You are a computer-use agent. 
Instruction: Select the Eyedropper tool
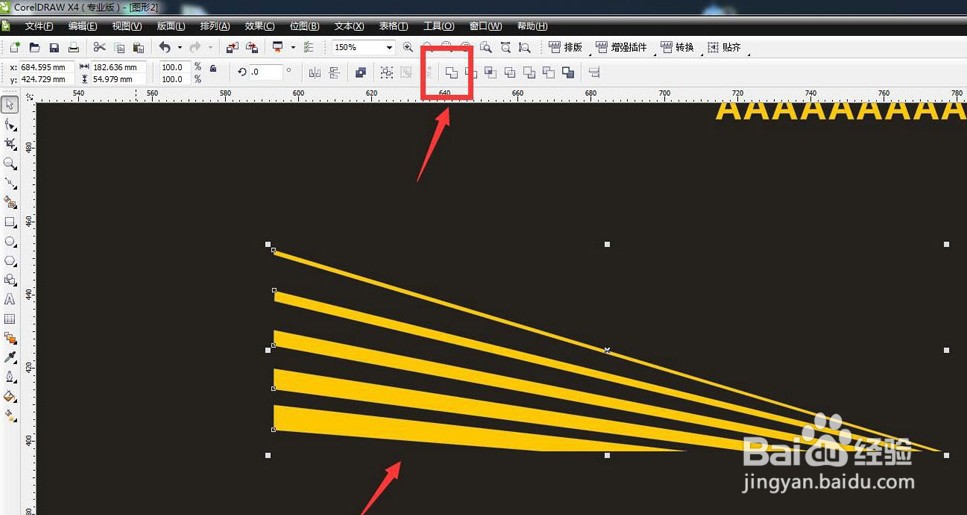coord(10,357)
